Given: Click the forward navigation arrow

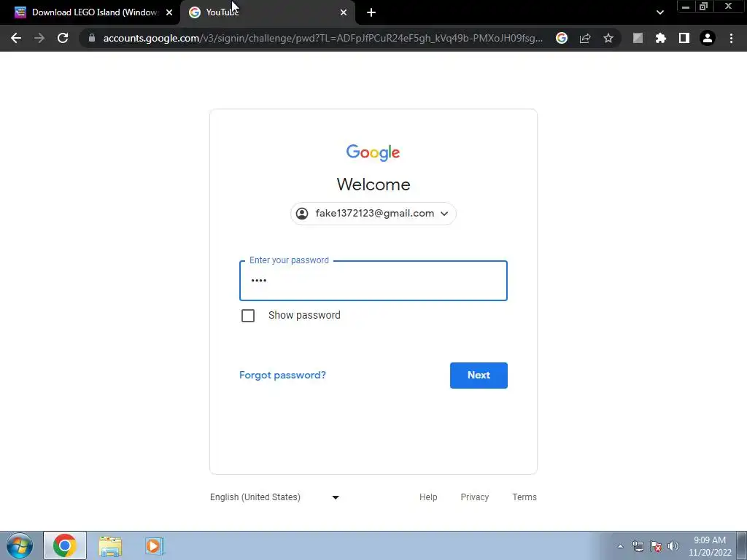Looking at the screenshot, I should coord(39,38).
